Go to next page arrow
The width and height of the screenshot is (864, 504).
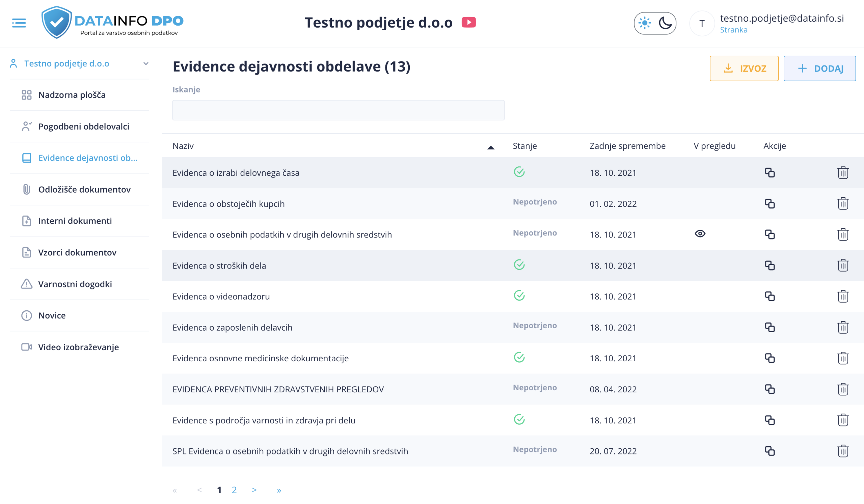click(x=254, y=490)
